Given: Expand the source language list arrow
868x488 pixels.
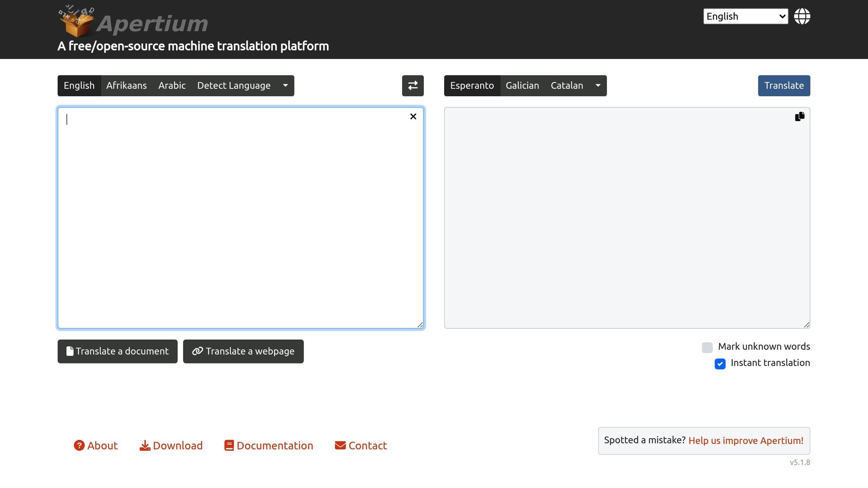Looking at the screenshot, I should [x=285, y=86].
